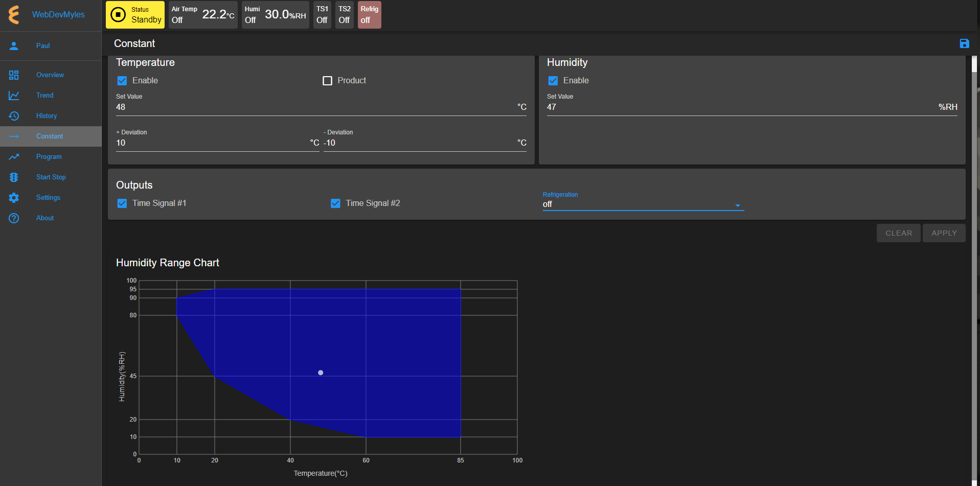Click the CLEAR button

tap(899, 233)
